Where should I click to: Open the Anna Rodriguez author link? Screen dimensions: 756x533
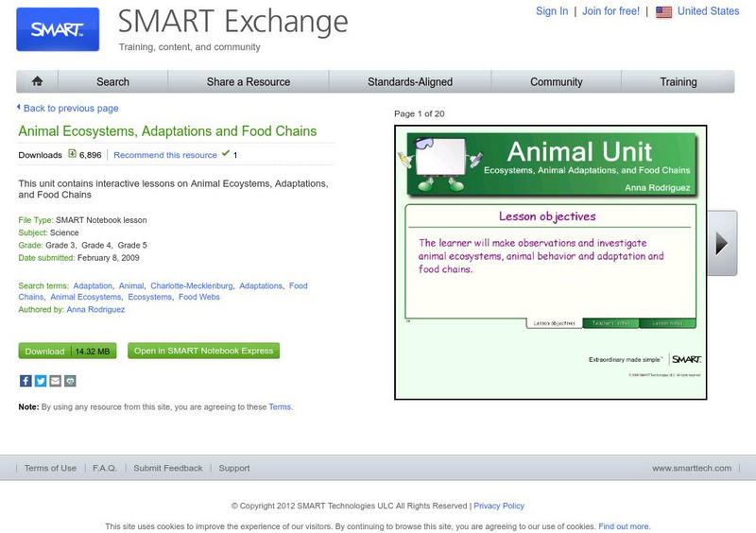pos(95,309)
